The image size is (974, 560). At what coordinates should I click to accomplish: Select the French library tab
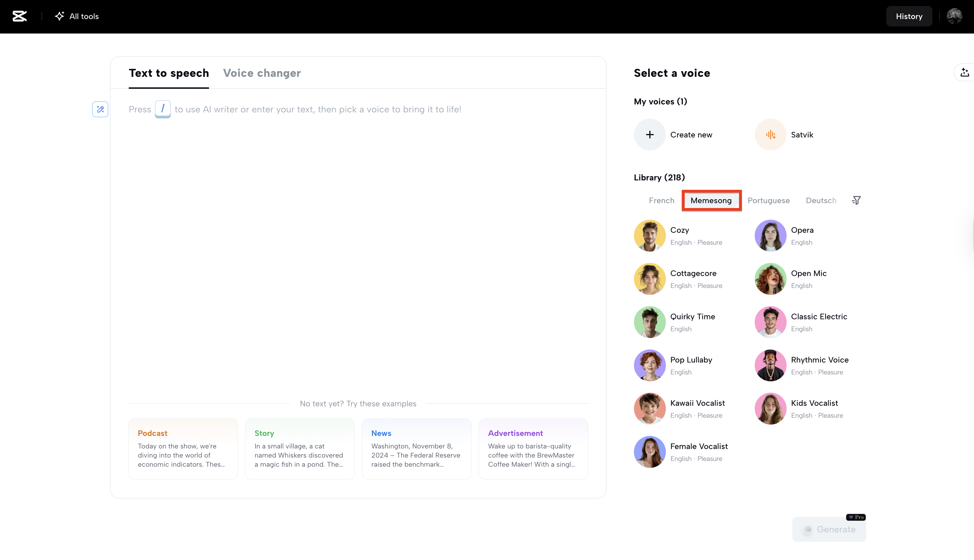click(662, 200)
